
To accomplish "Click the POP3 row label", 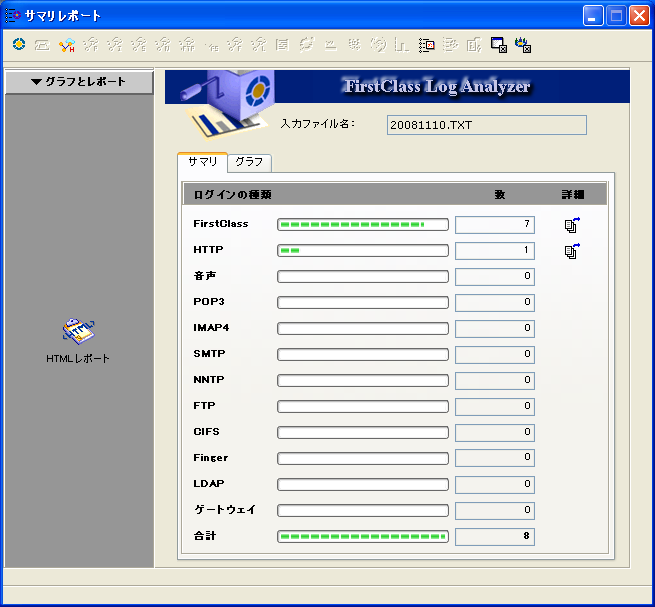I will pos(208,302).
